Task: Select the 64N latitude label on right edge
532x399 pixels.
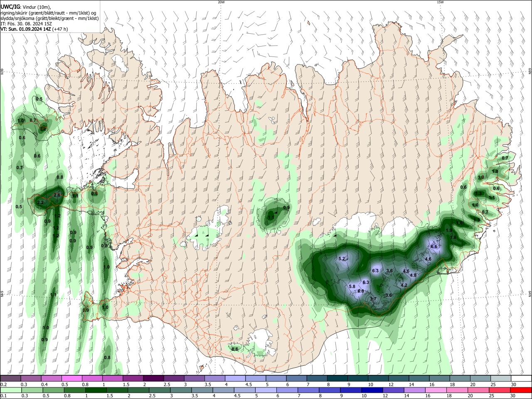Action: [530, 293]
